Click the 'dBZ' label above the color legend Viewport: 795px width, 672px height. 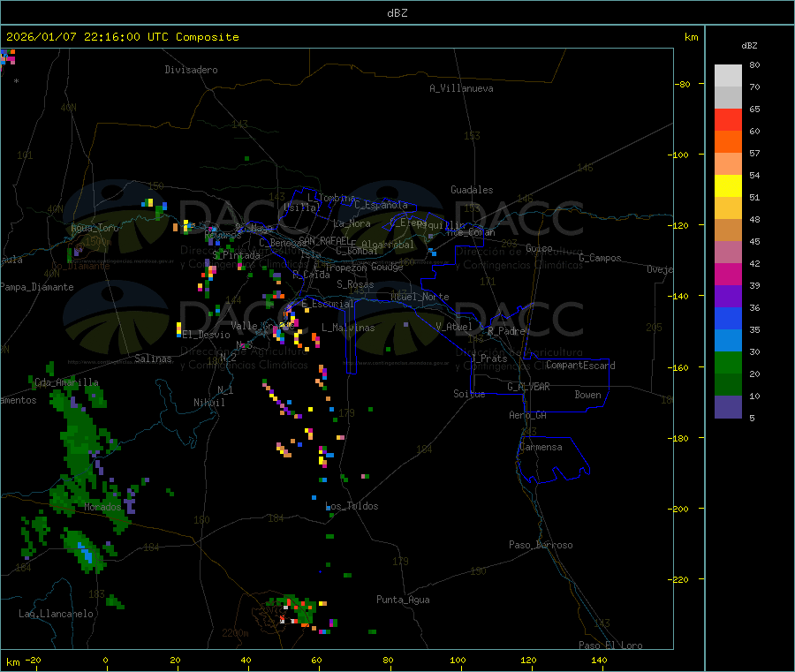point(749,46)
